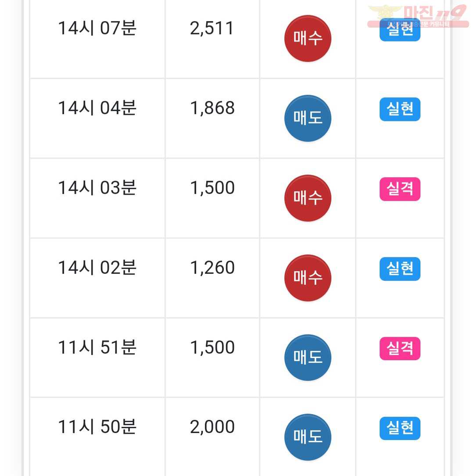Click the blue 실현 badge in 14시 07분 row
This screenshot has width=474, height=476.
pos(400,29)
